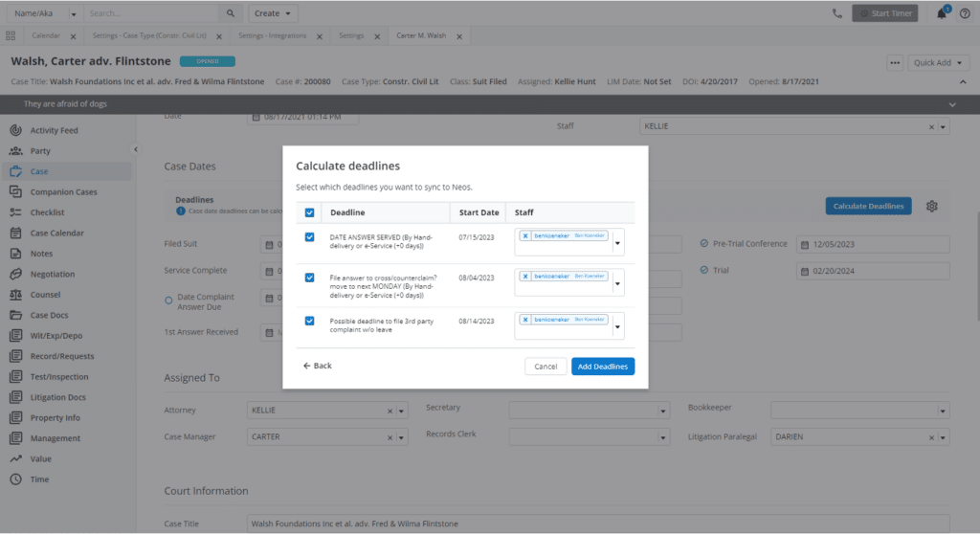
Task: Open the apps grid icon
Action: (x=11, y=35)
